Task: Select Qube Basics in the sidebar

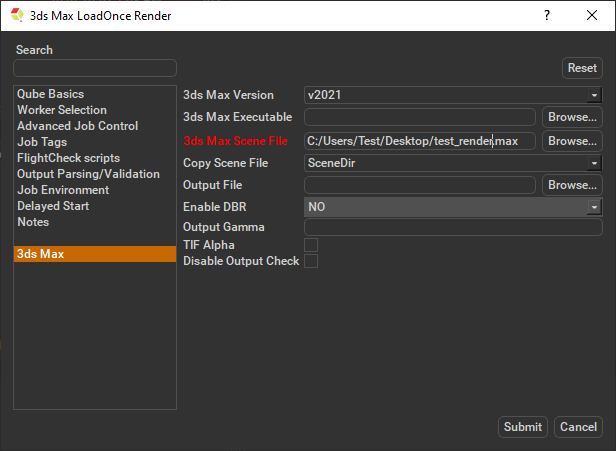Action: pos(49,94)
